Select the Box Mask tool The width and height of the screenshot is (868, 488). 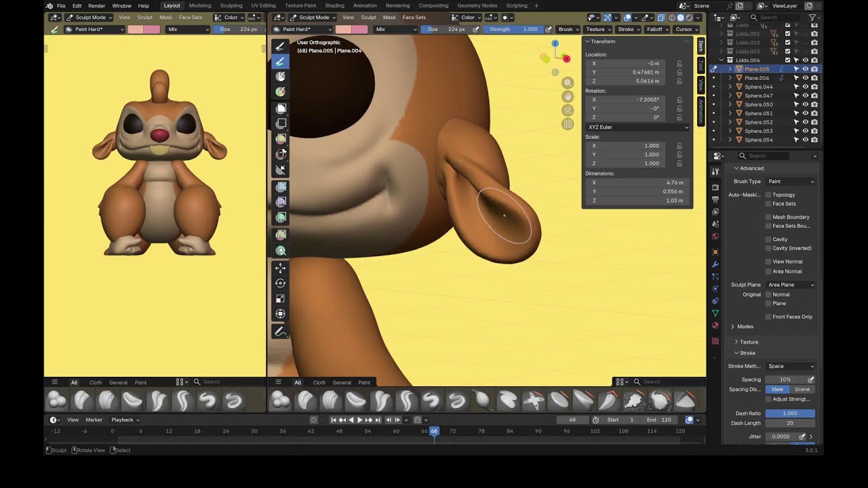[280, 108]
